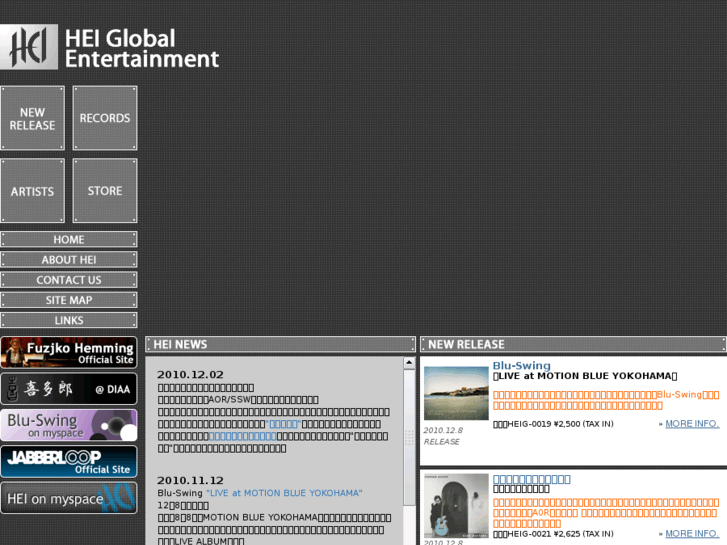Click the 2010.12.8 RELEASE date text

tap(443, 436)
